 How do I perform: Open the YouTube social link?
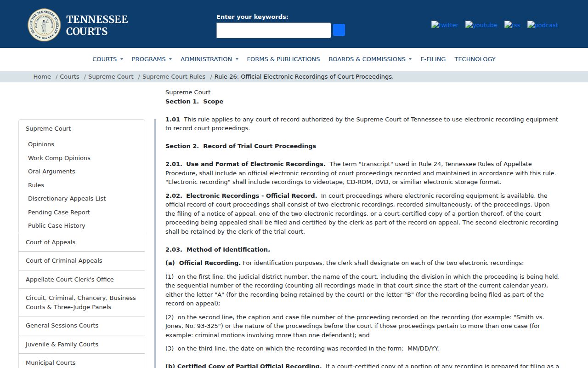[481, 25]
